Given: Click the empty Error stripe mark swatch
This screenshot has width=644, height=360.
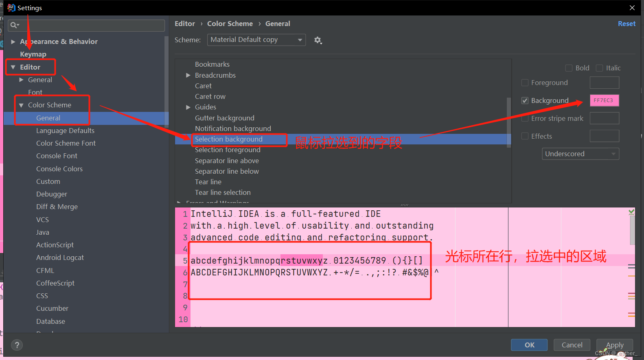Looking at the screenshot, I should point(605,118).
